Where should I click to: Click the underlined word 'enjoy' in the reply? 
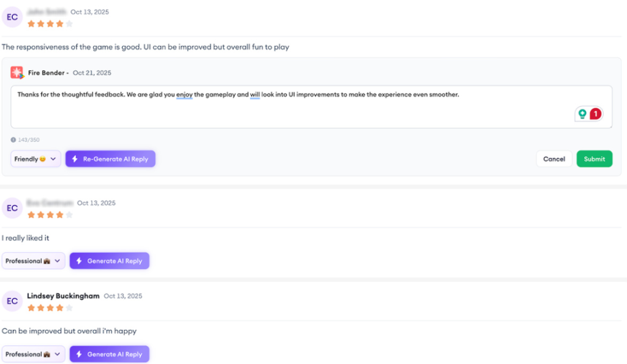click(184, 95)
